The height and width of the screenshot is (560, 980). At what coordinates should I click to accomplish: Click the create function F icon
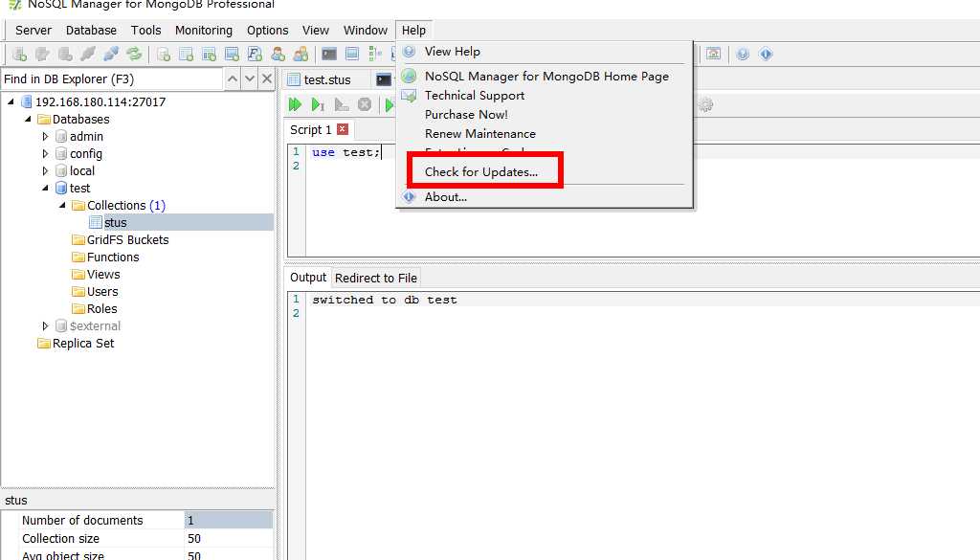(255, 55)
